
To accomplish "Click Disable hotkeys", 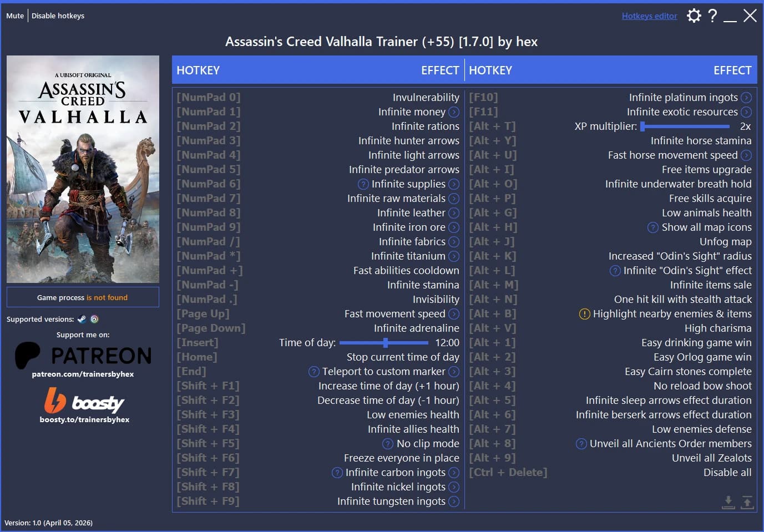I will point(58,16).
